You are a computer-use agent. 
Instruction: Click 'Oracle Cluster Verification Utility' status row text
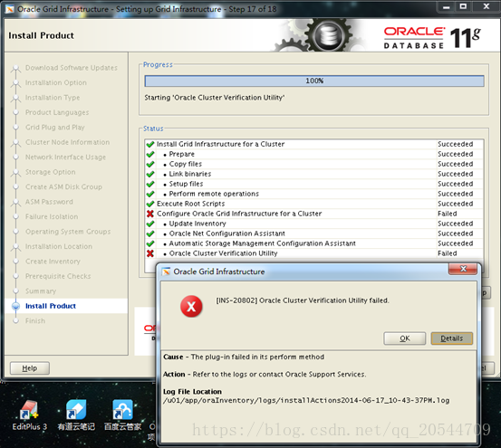[x=223, y=253]
